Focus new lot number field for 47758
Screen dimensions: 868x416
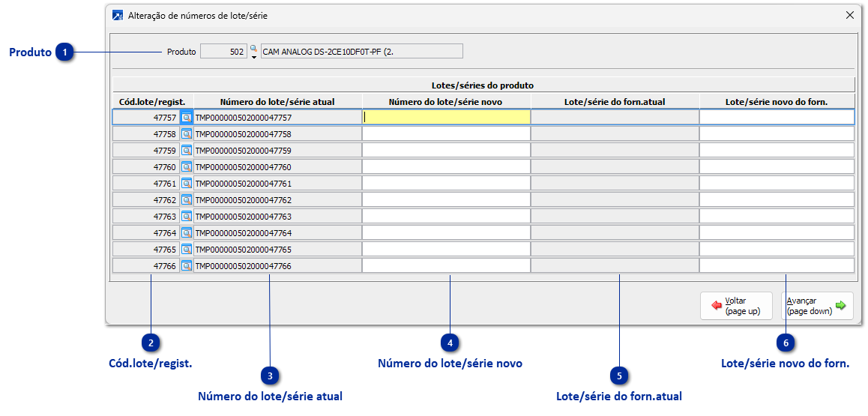point(446,134)
